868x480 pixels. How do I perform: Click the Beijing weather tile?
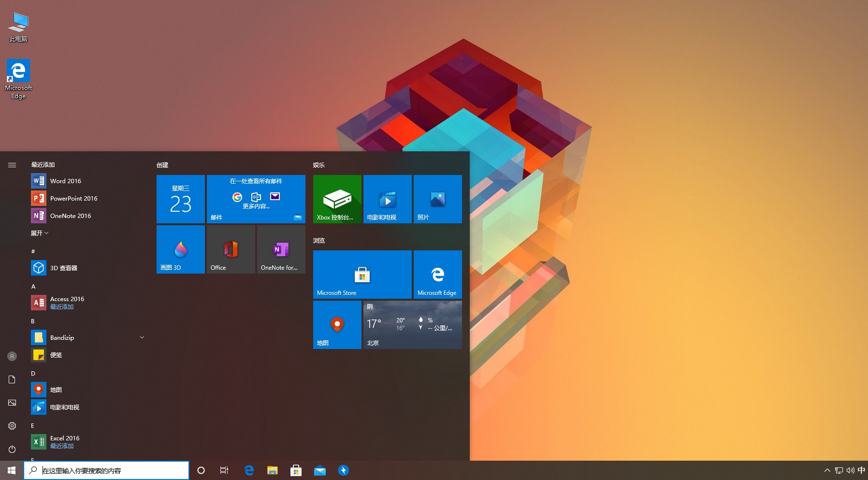click(412, 325)
